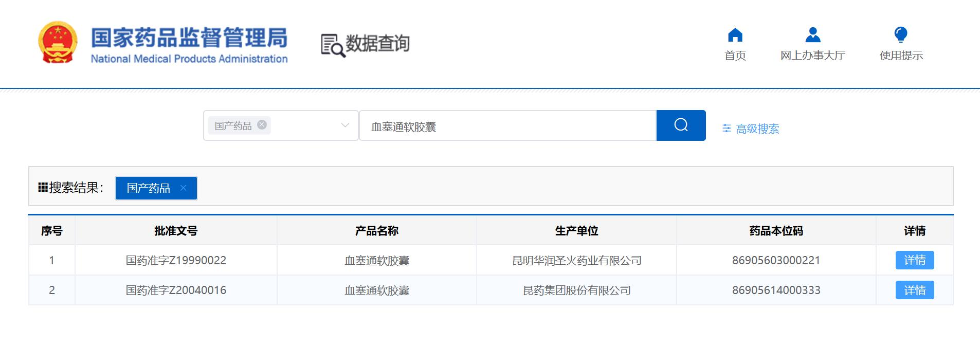
Task: Open 网上办事大厅 person icon
Action: (812, 34)
